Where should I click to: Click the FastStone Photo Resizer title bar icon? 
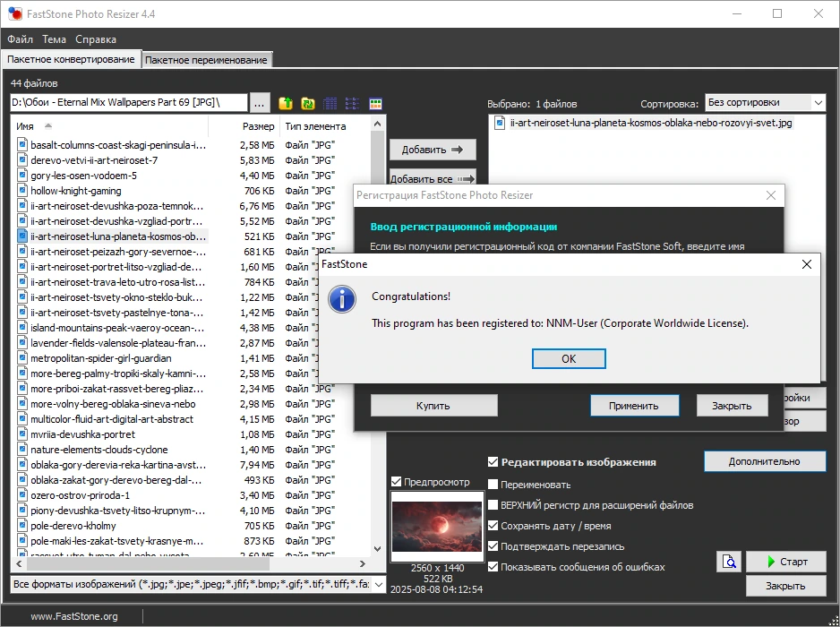point(15,14)
